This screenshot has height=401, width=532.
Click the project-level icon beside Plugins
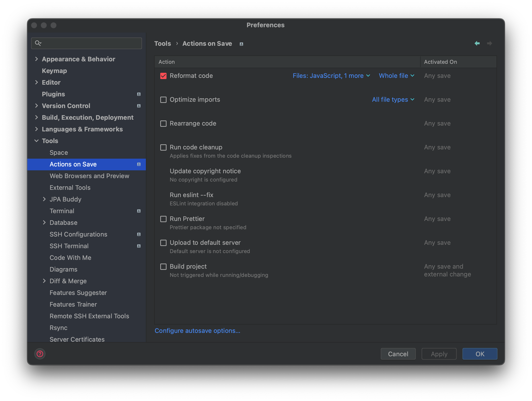click(x=139, y=94)
